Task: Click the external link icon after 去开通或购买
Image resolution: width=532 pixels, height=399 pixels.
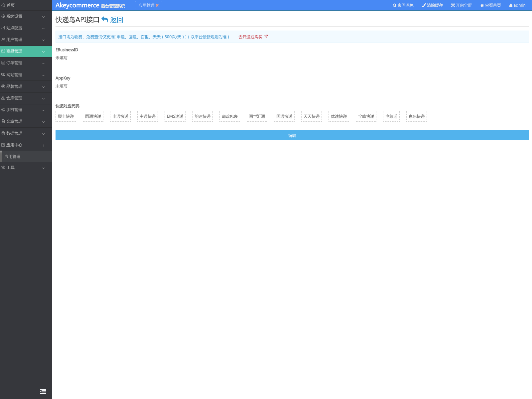Action: tap(266, 37)
